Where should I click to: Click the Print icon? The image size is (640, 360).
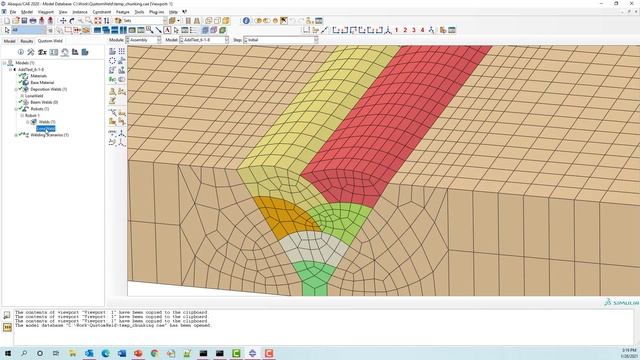tap(33, 20)
